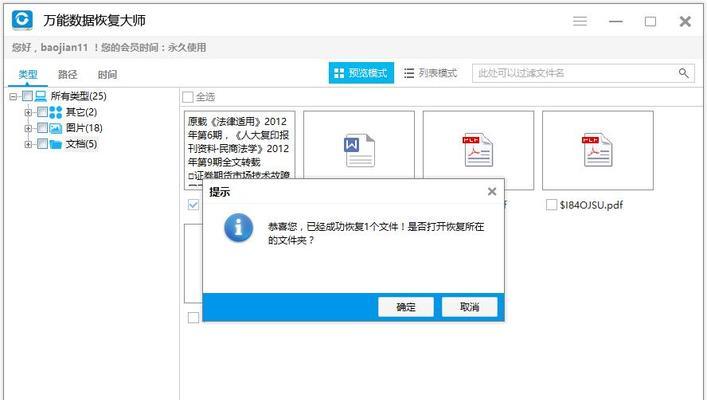Minimize the application window
Screen dimensions: 707x400
(615, 21)
